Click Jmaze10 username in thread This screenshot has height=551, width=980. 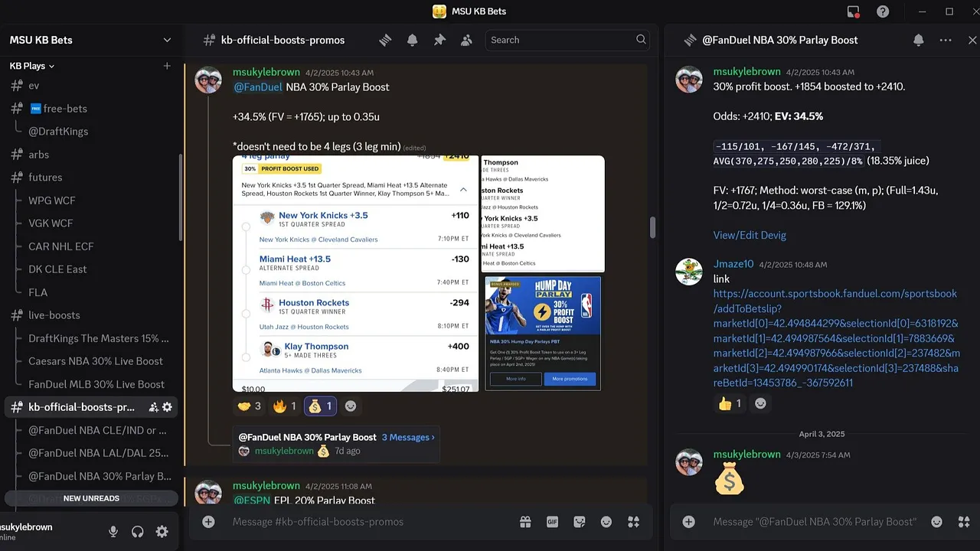(x=733, y=264)
